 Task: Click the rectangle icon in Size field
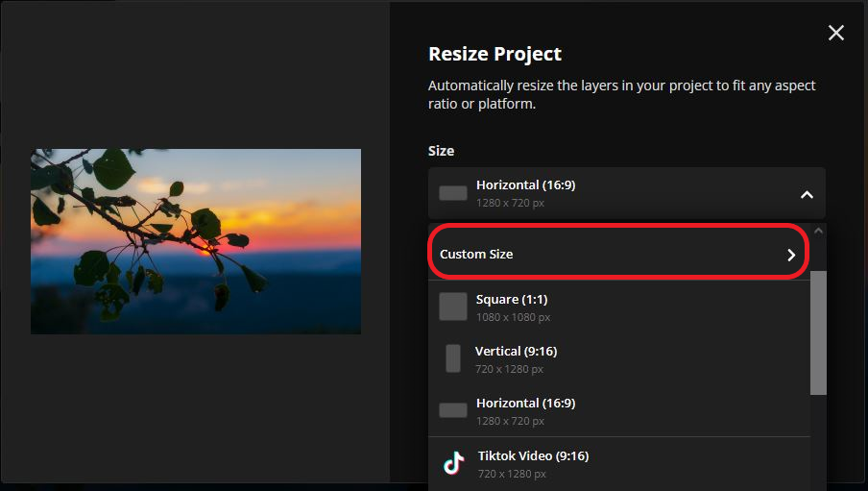453,193
